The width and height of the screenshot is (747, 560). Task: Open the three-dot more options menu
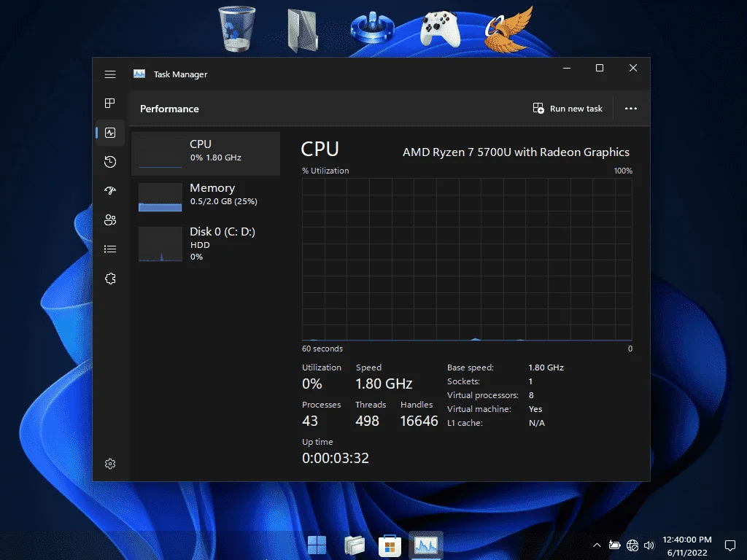(x=631, y=109)
